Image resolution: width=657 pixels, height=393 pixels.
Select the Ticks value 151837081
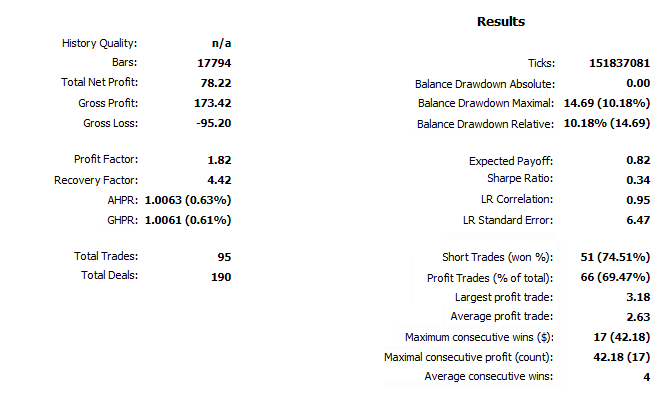pos(619,63)
